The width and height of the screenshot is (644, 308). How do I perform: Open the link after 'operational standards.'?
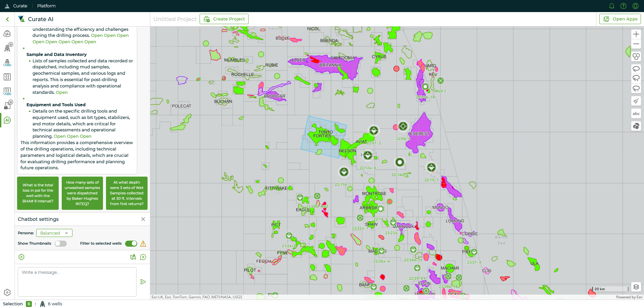tap(62, 93)
